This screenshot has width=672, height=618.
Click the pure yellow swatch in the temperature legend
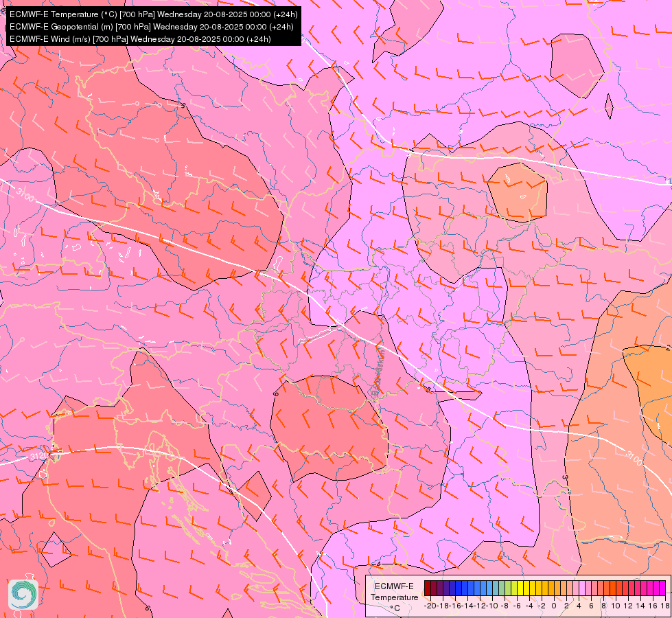coord(520,588)
